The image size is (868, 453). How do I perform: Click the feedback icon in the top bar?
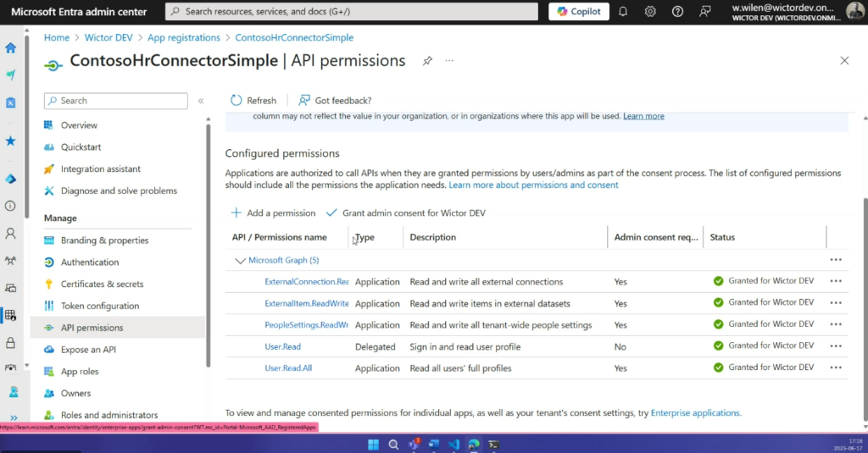pyautogui.click(x=704, y=11)
